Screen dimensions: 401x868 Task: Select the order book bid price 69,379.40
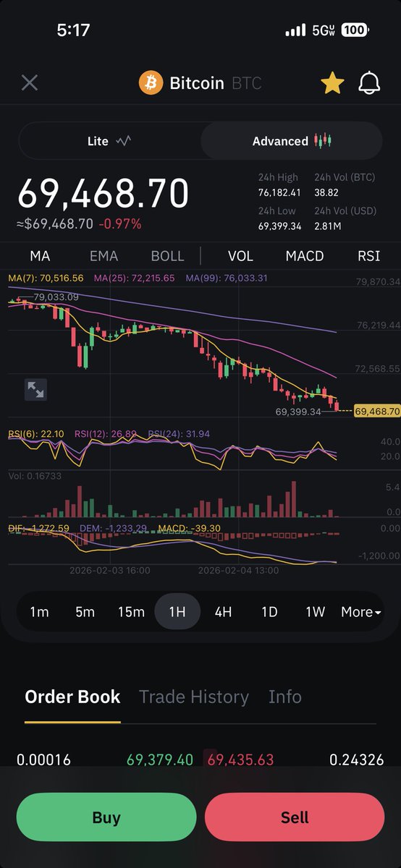pos(160,759)
